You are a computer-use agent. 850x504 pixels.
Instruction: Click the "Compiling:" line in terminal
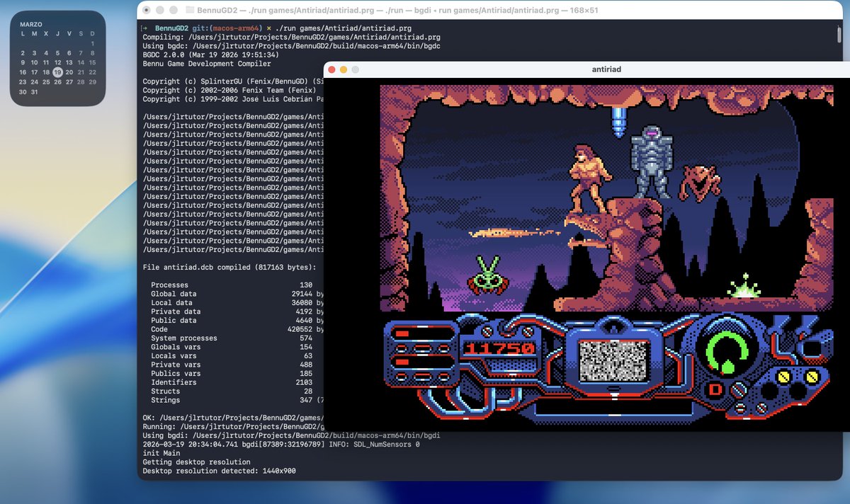tap(291, 37)
